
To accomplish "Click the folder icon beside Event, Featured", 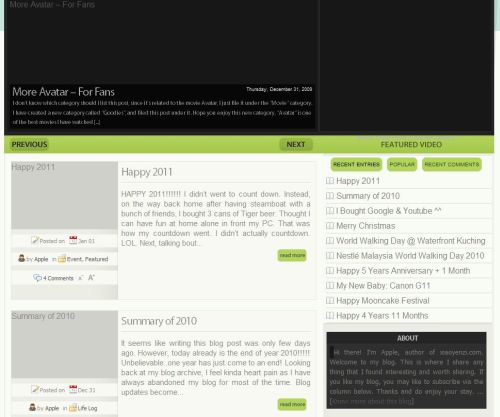I will coord(62,259).
